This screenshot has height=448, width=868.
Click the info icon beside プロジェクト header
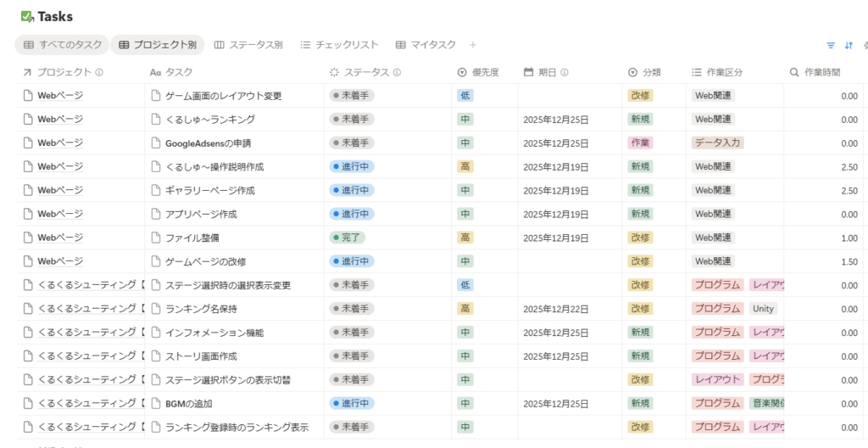tap(99, 73)
